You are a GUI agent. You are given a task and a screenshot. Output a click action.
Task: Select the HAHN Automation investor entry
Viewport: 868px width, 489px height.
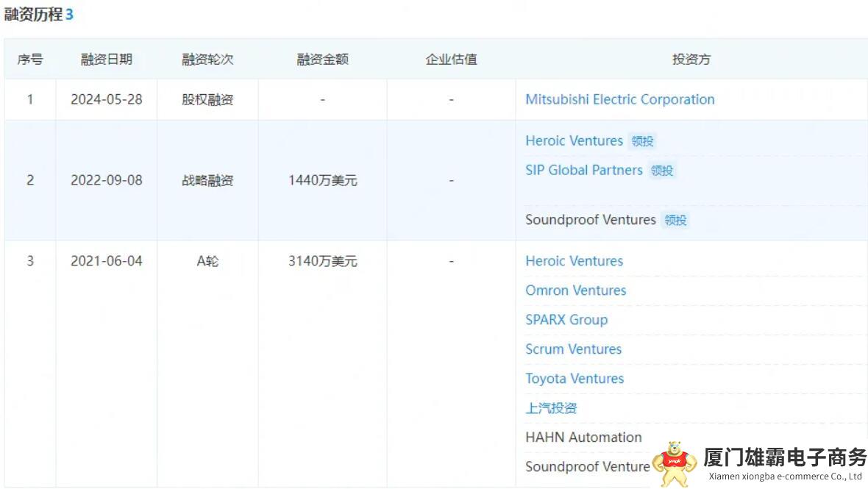coord(583,438)
